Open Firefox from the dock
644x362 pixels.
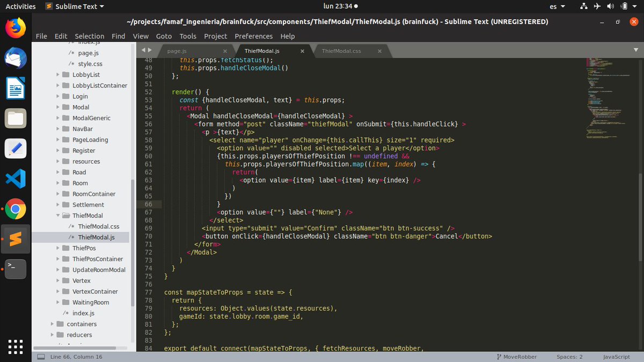[x=16, y=27]
